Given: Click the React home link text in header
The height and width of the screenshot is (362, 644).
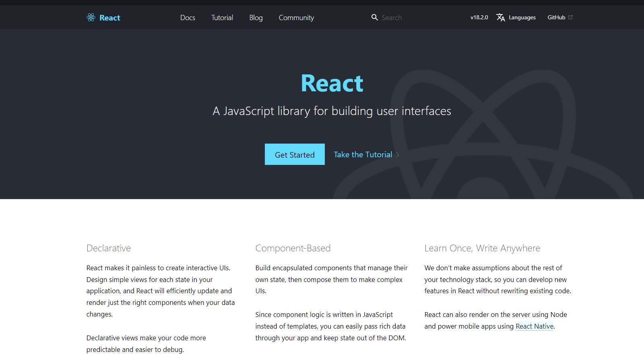Looking at the screenshot, I should point(109,18).
